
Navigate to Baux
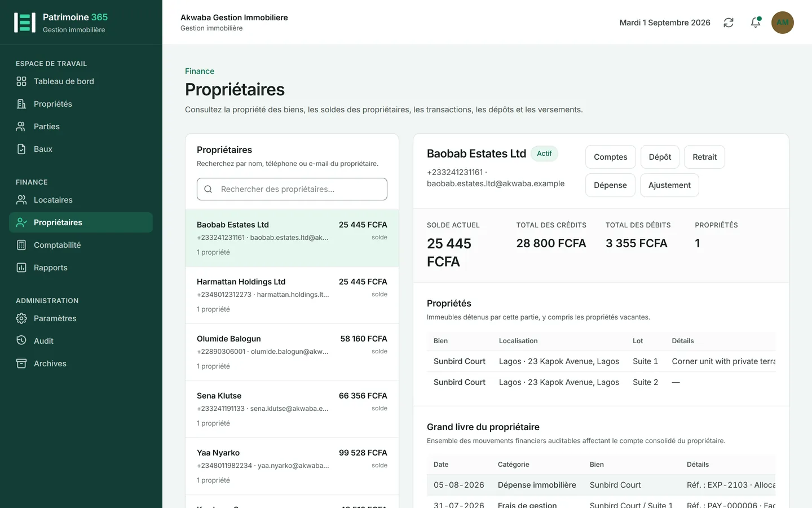pos(81,149)
